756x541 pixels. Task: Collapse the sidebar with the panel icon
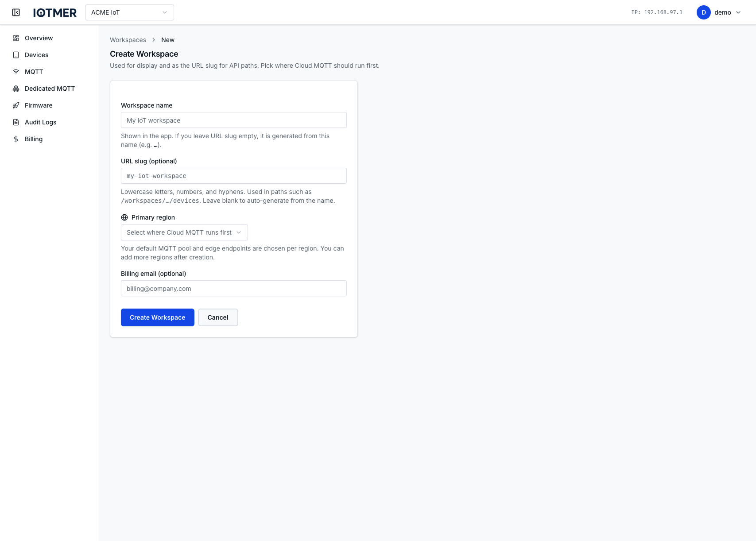(16, 12)
